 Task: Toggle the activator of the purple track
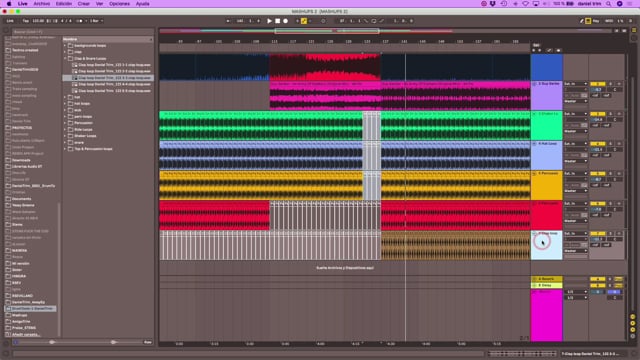point(598,84)
